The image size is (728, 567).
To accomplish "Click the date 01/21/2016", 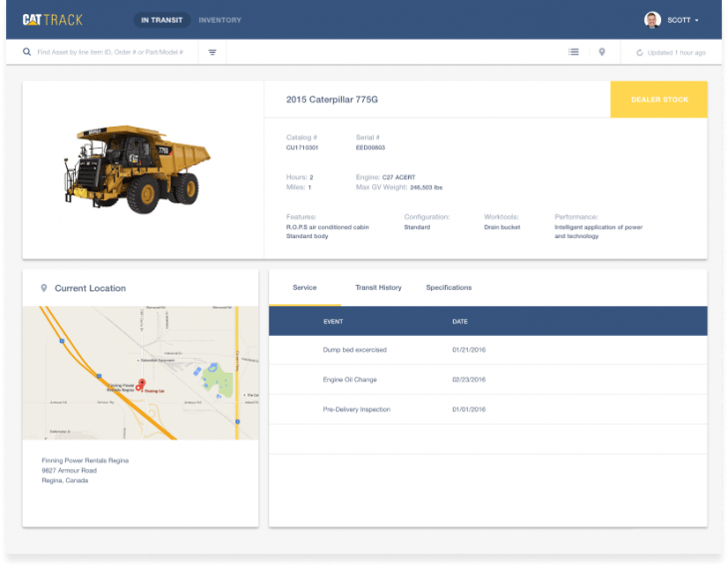I will coord(469,350).
